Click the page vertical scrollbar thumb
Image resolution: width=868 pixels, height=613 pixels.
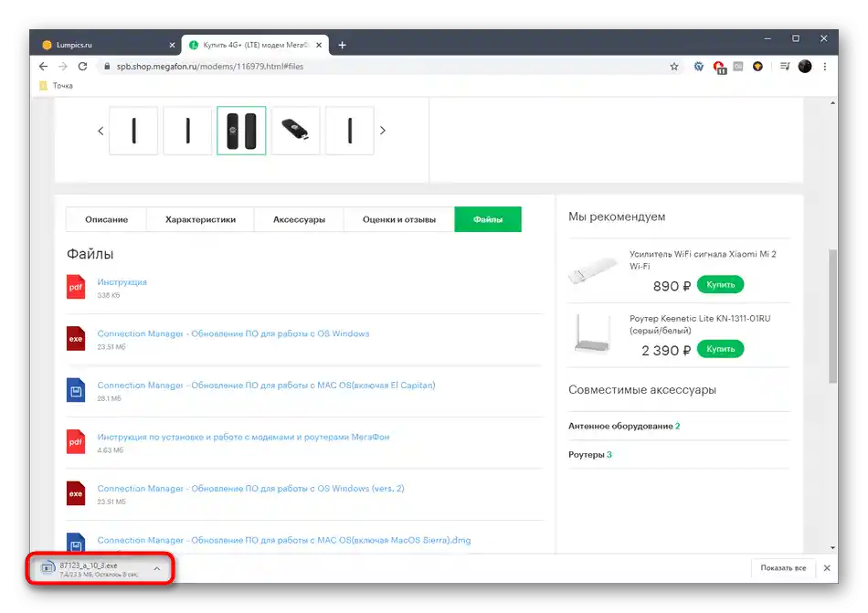[x=832, y=316]
